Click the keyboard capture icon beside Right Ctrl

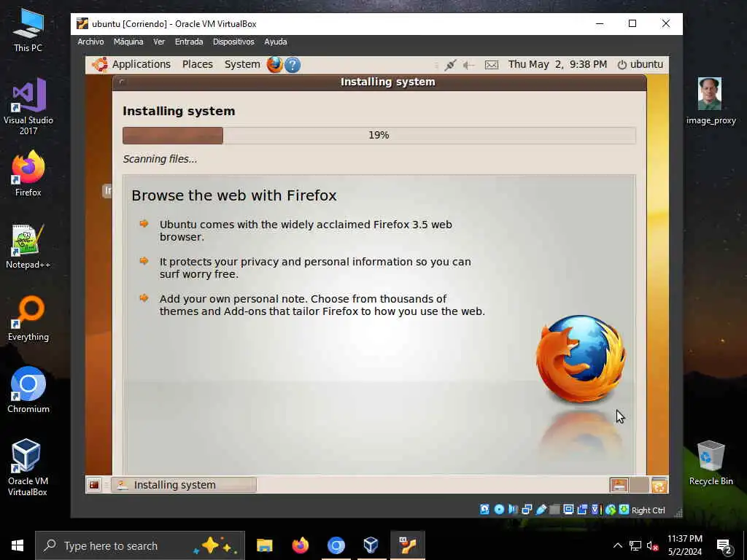[x=624, y=510]
